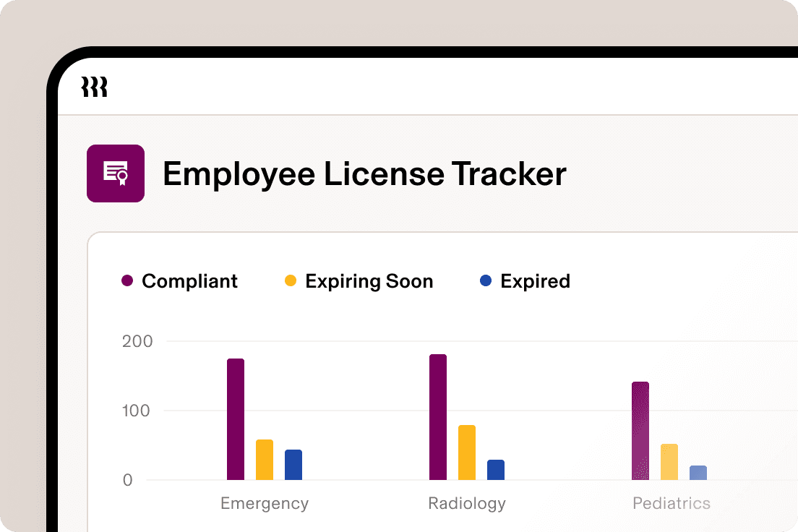Select Pediatrics Compliant purple bar
The image size is (798, 532).
pyautogui.click(x=640, y=431)
